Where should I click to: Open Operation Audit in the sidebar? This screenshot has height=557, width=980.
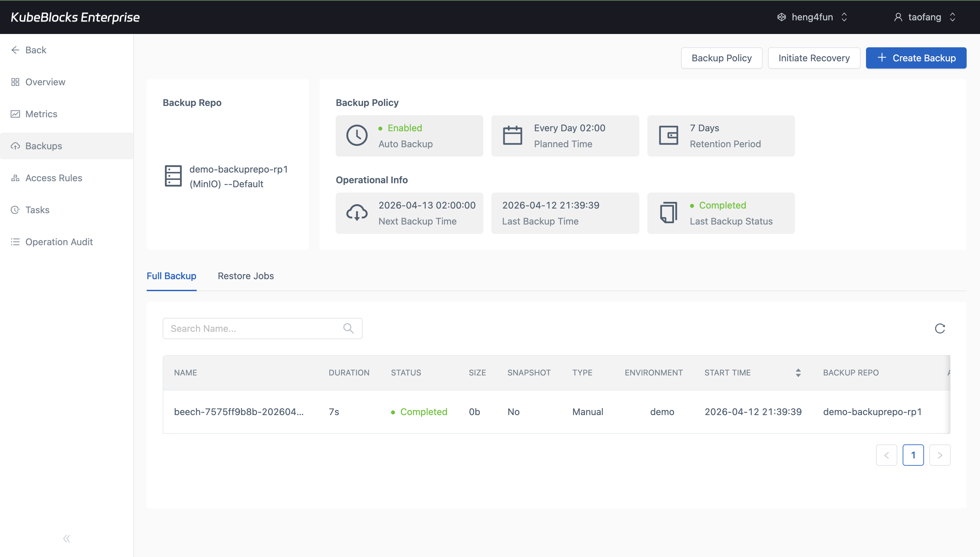click(67, 242)
